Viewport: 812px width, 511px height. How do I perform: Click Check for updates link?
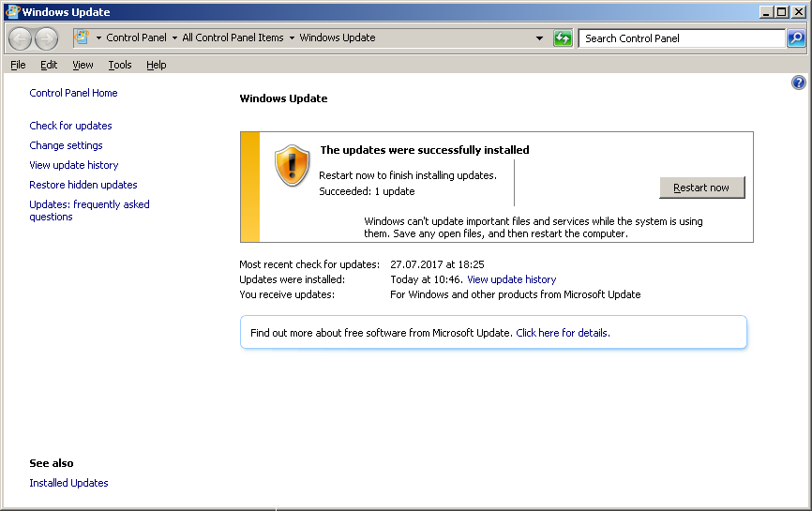click(70, 126)
